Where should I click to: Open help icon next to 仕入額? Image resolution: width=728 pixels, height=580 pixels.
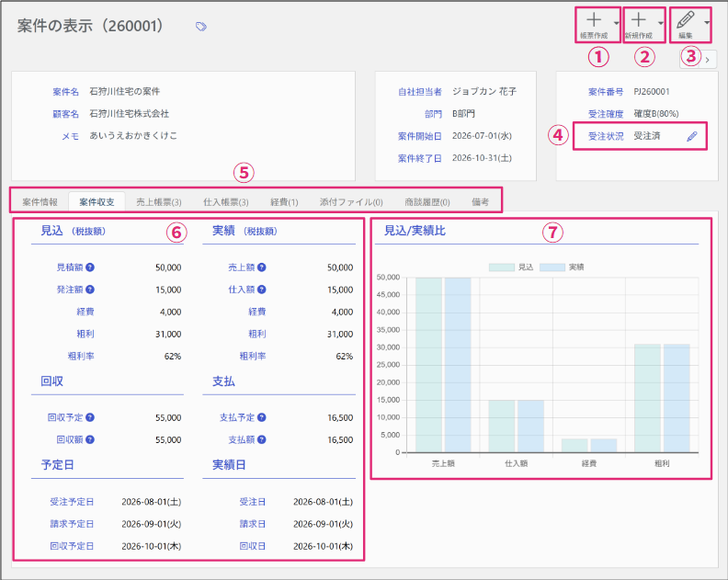coord(262,290)
